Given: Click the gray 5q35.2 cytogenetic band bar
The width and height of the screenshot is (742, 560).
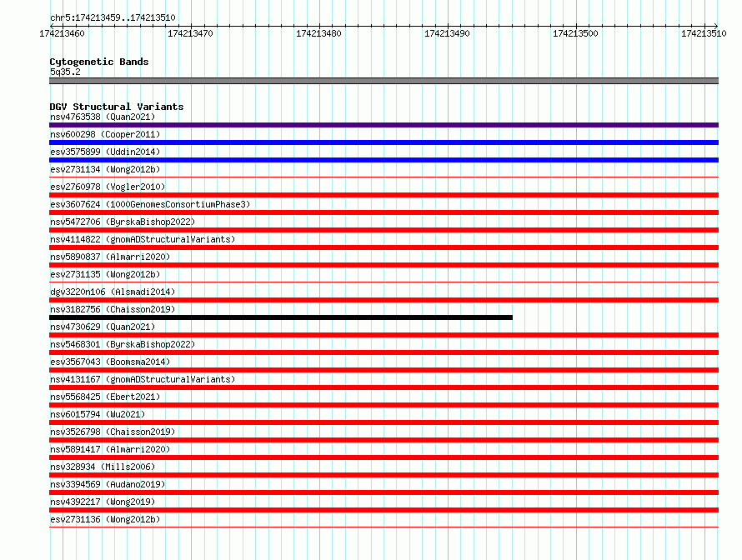Looking at the screenshot, I should pyautogui.click(x=384, y=81).
